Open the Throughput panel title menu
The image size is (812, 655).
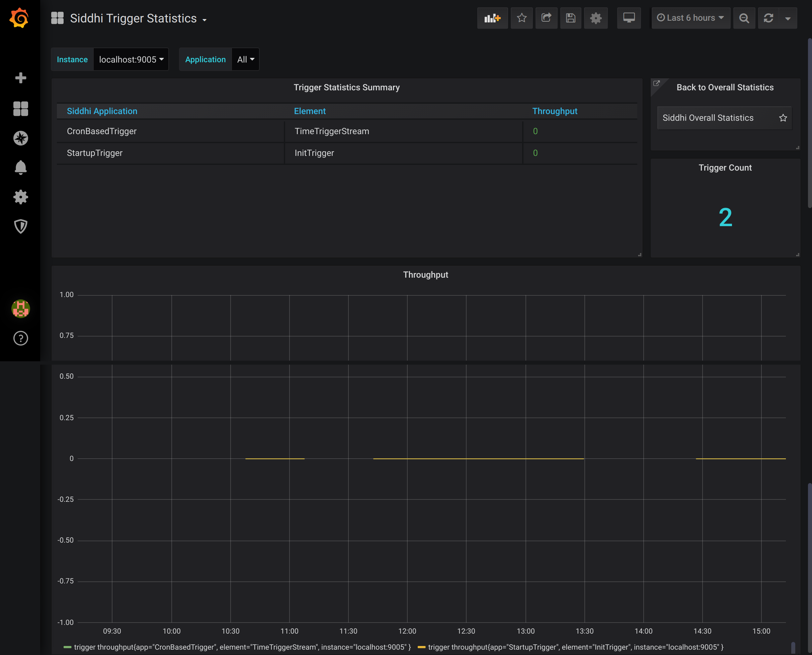pyautogui.click(x=425, y=275)
